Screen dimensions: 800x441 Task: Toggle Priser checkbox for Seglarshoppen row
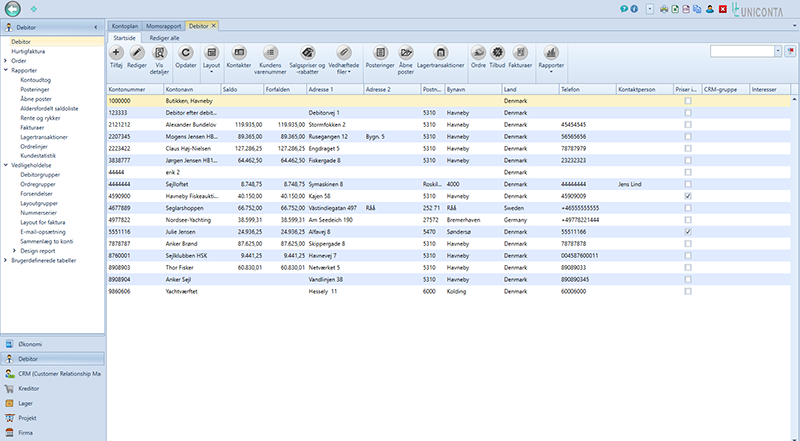click(688, 208)
